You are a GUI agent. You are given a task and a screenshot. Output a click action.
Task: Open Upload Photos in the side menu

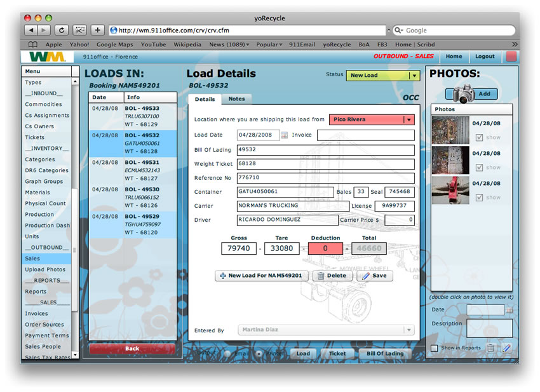(45, 269)
